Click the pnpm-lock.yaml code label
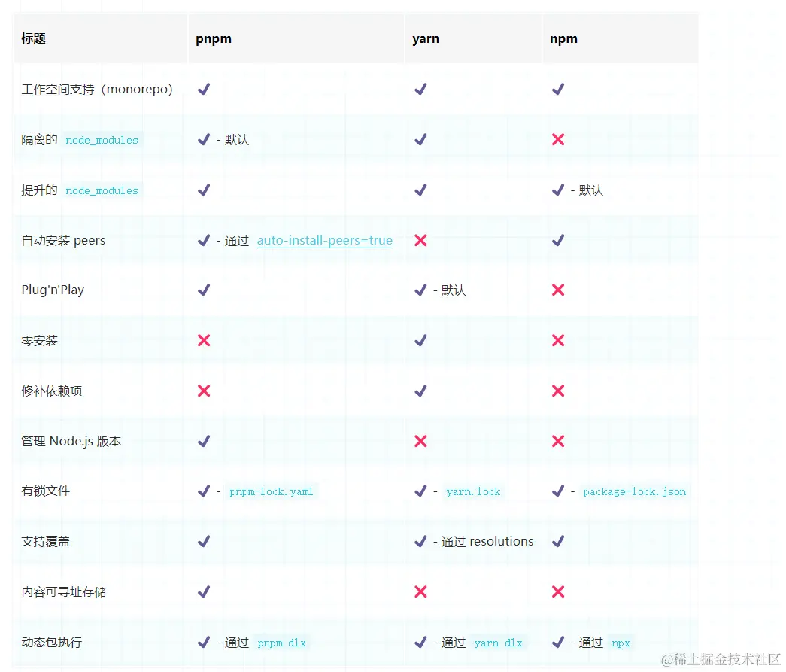786x672 pixels. [272, 491]
